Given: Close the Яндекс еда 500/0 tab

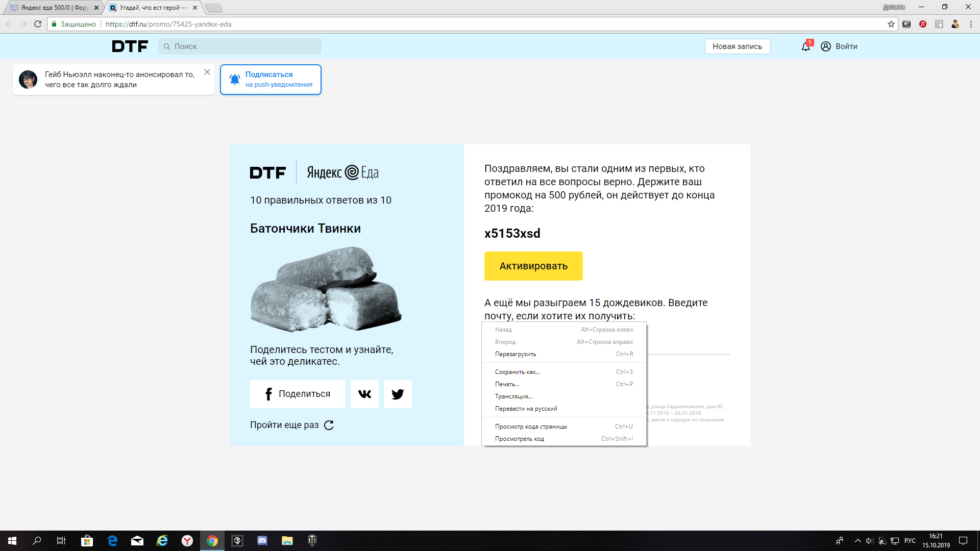Looking at the screenshot, I should (96, 8).
